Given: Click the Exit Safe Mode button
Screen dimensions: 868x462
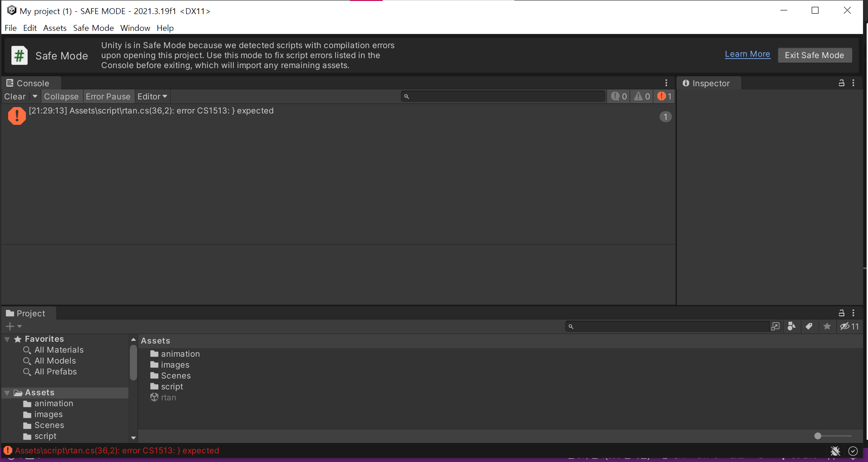Looking at the screenshot, I should tap(814, 55).
